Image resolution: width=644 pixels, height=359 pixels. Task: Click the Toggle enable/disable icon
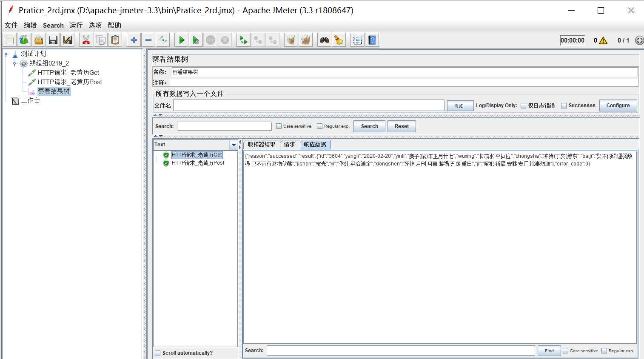coord(163,40)
